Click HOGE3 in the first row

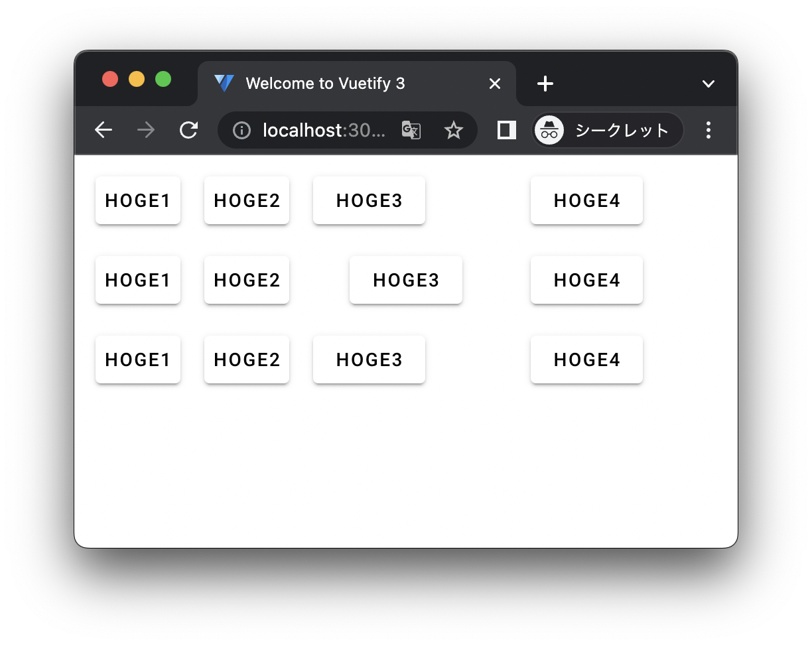point(369,200)
